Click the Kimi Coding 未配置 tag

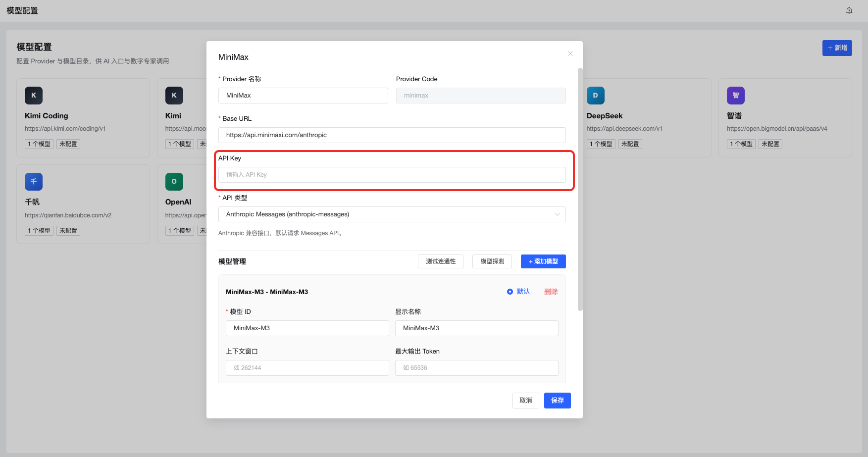68,144
